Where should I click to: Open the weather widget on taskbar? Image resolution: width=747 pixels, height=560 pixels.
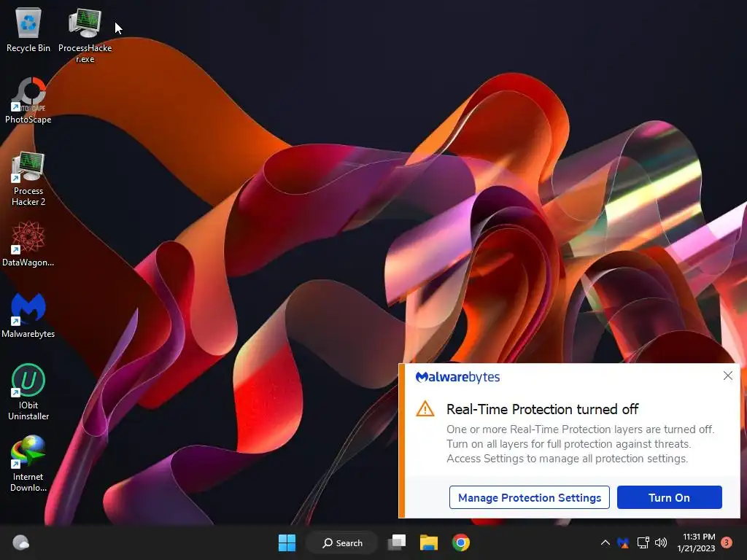point(20,542)
